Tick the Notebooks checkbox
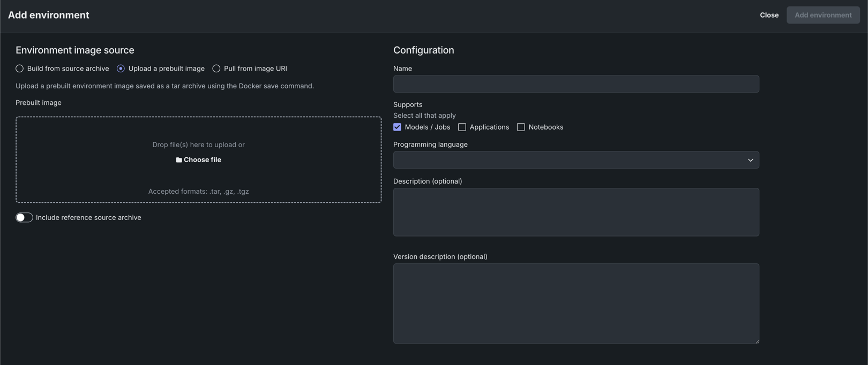Image resolution: width=868 pixels, height=365 pixels. [x=521, y=127]
